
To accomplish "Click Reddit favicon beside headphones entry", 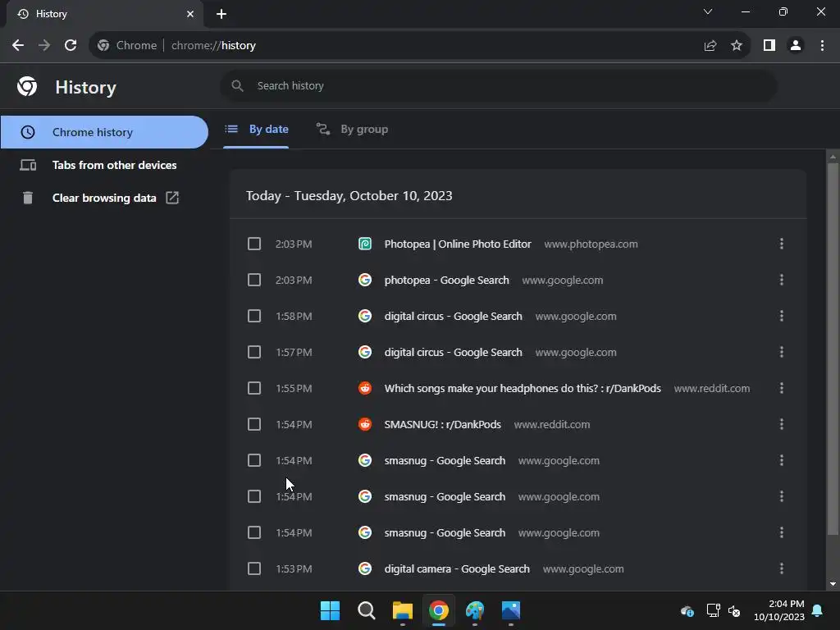I will [365, 388].
